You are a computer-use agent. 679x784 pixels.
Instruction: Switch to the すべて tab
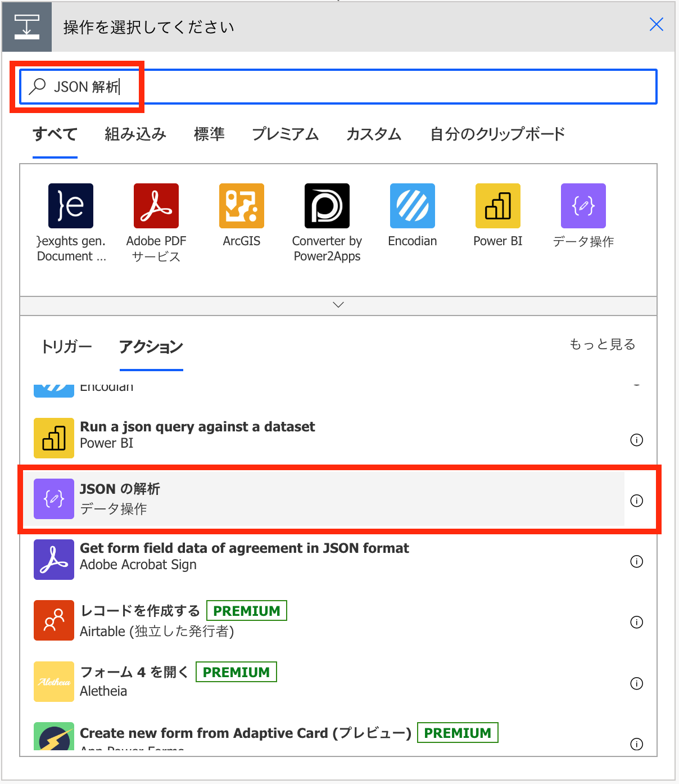click(x=55, y=134)
